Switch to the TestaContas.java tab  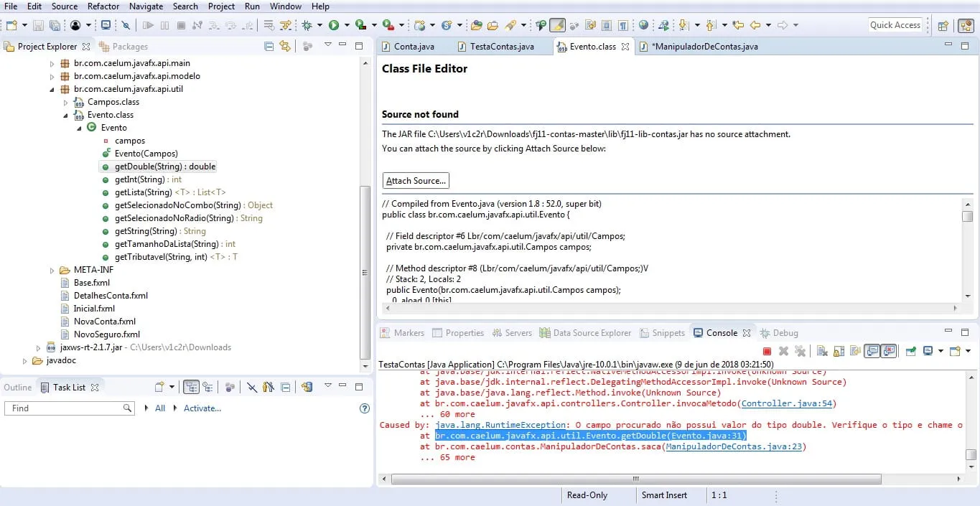point(502,47)
